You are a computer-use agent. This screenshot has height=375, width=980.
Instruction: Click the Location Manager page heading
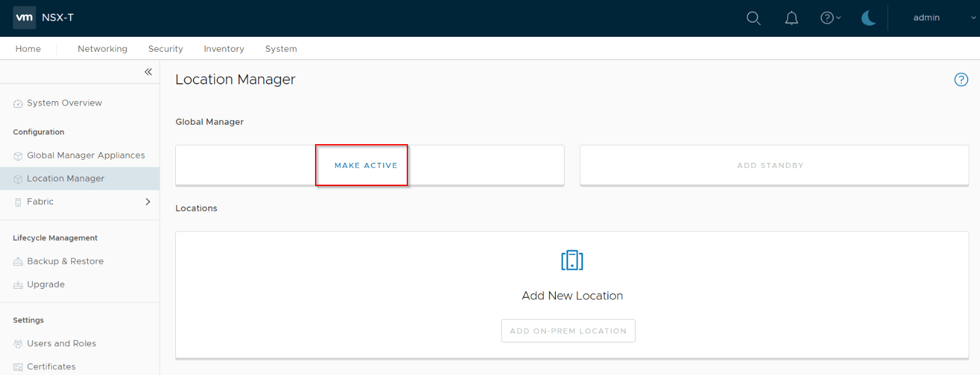click(x=235, y=80)
